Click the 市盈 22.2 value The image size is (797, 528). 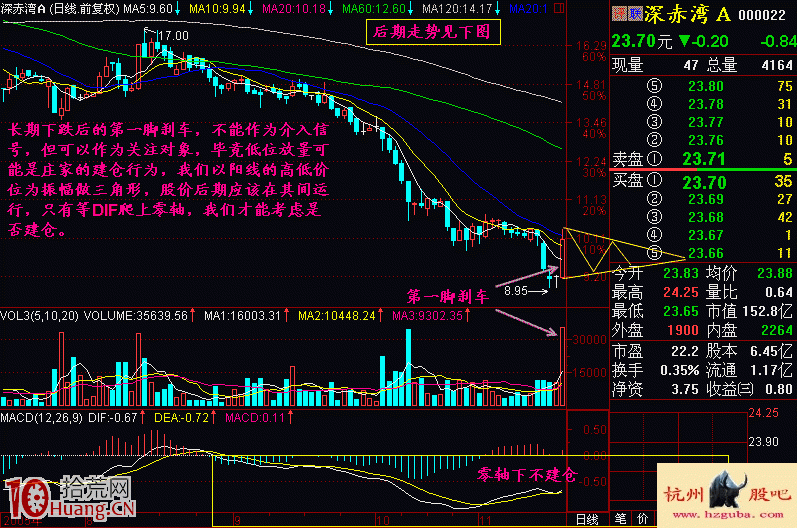pyautogui.click(x=685, y=351)
